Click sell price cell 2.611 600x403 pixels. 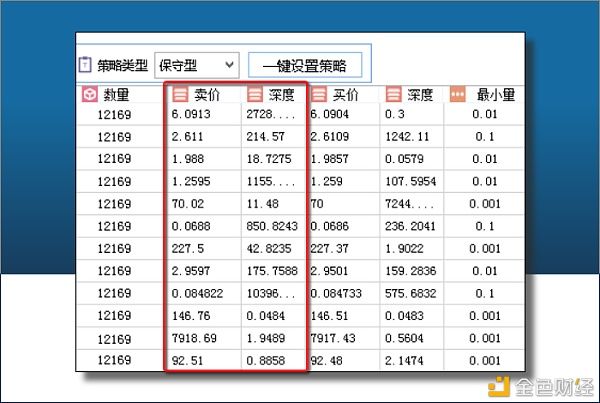coord(187,137)
